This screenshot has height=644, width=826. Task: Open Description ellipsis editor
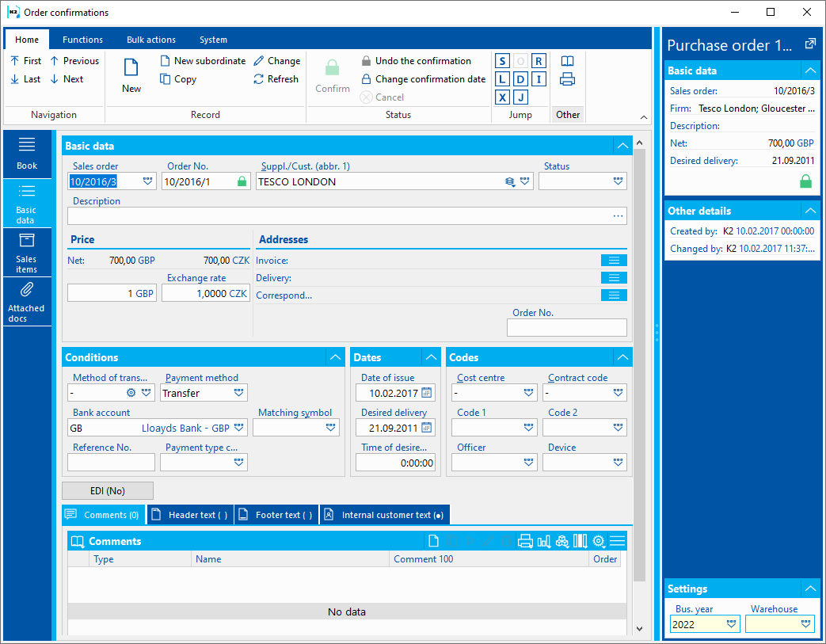tap(618, 216)
